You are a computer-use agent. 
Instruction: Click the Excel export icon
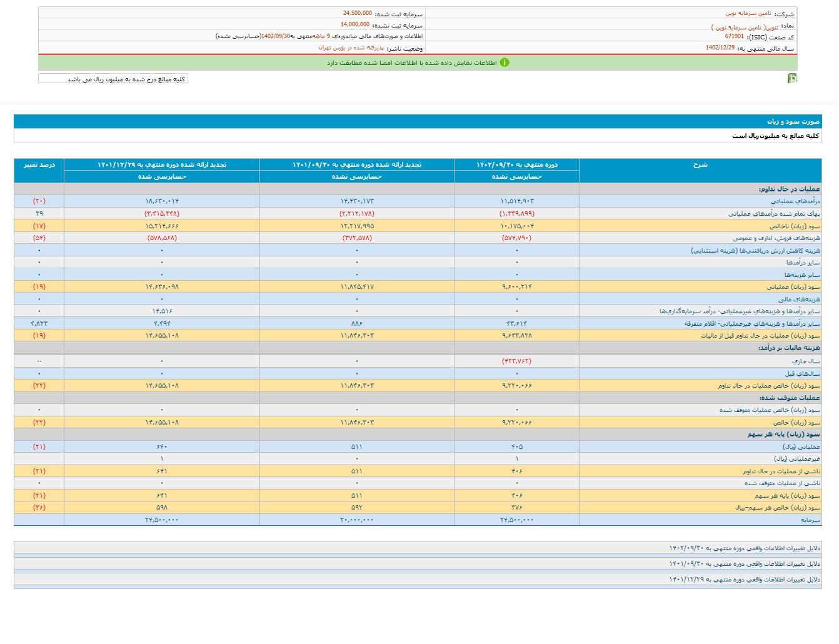792,78
